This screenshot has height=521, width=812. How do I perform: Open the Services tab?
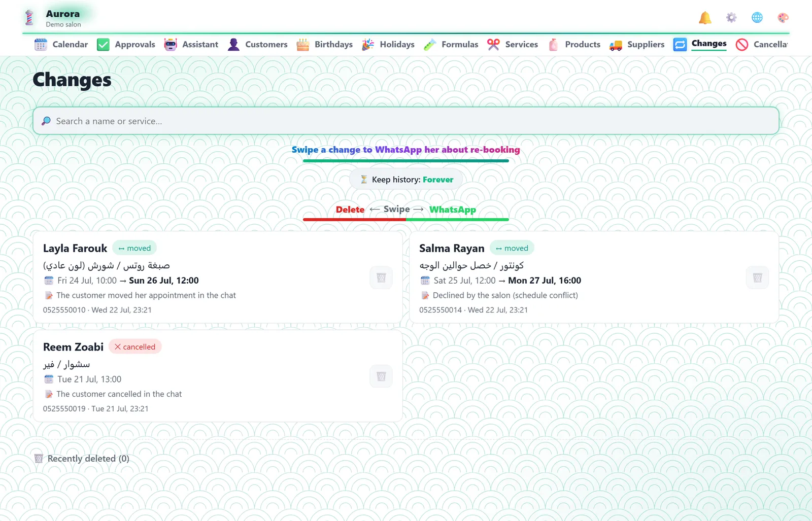pyautogui.click(x=513, y=45)
